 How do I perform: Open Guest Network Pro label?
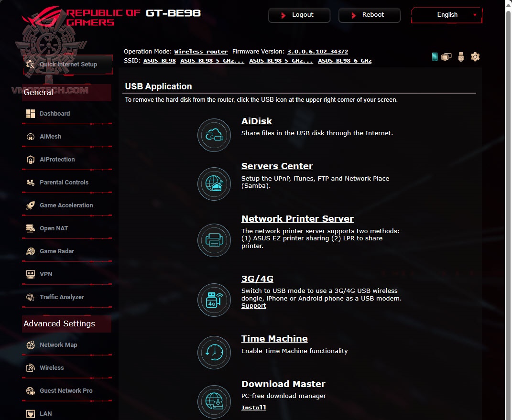pos(66,391)
